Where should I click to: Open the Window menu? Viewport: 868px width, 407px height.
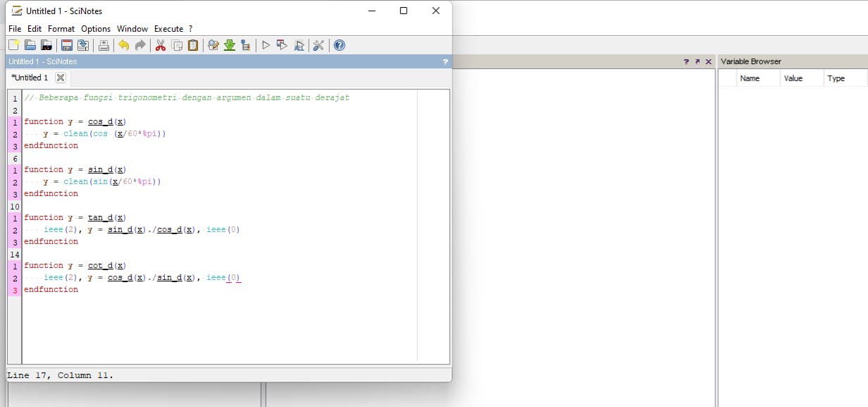pos(132,29)
